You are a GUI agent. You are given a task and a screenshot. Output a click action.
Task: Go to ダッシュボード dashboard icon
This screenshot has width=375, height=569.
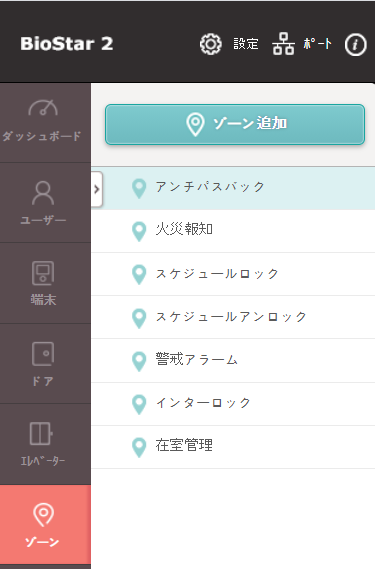click(x=43, y=108)
